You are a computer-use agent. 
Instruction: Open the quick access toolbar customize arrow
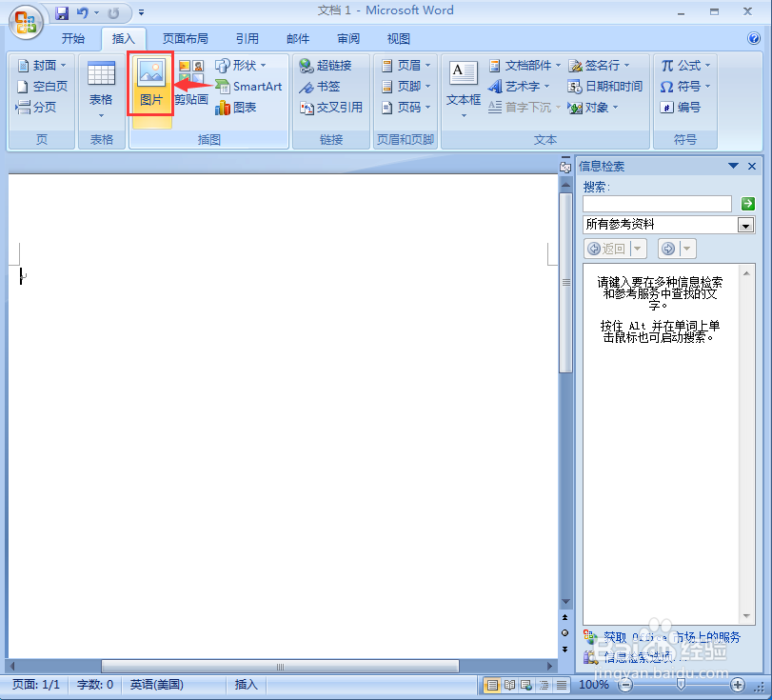[x=141, y=13]
